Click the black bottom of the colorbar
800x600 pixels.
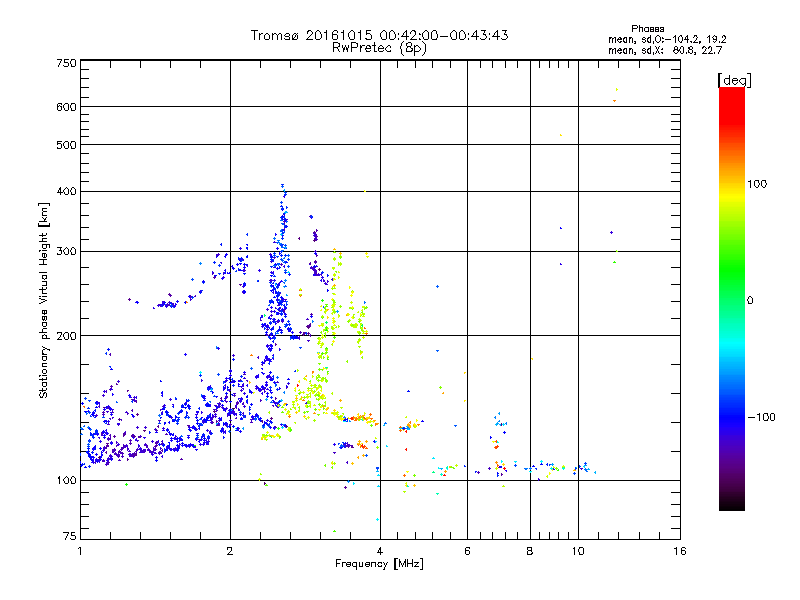(732, 505)
